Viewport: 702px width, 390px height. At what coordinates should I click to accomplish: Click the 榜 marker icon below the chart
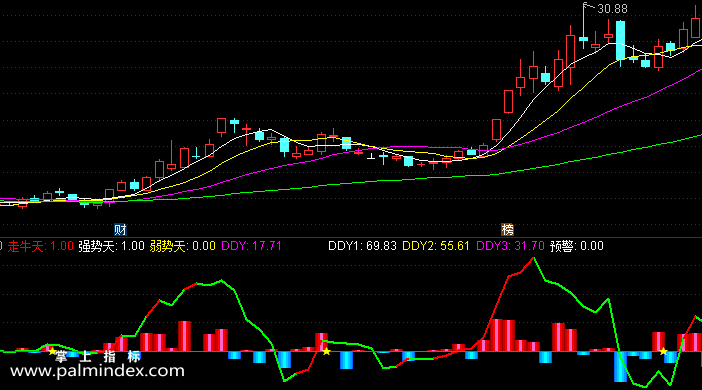tap(507, 230)
